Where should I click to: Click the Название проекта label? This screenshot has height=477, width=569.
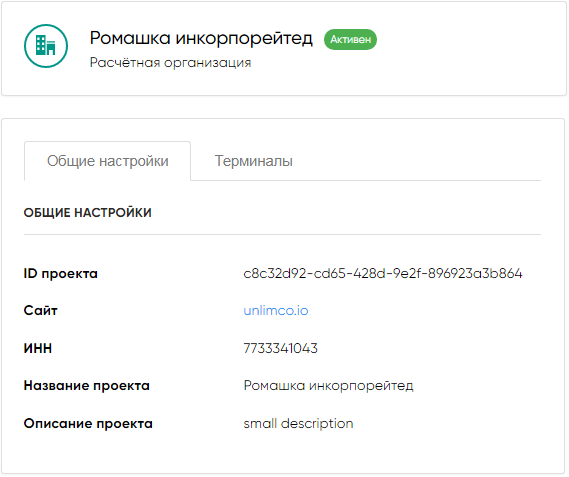(87, 386)
